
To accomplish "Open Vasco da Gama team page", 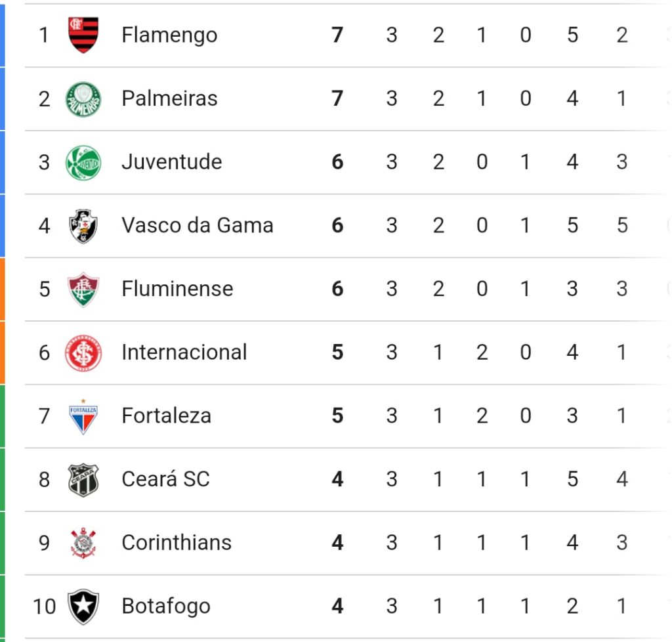I will tap(197, 225).
